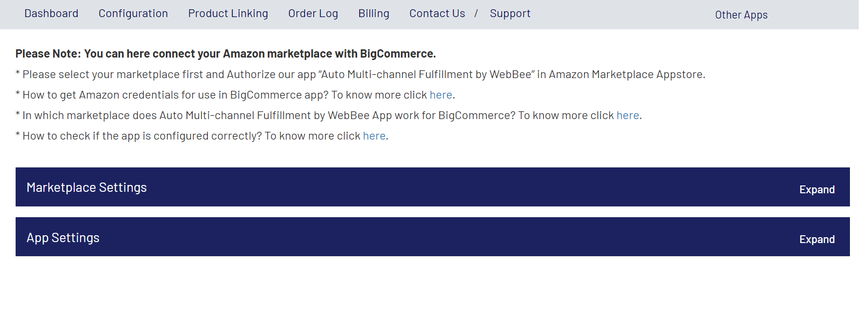Click 'here' link for Amazon credentials help
868x327 pixels.
coord(441,95)
